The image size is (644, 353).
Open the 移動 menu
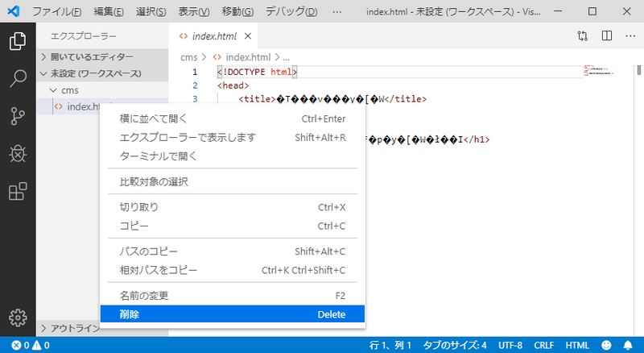point(237,11)
